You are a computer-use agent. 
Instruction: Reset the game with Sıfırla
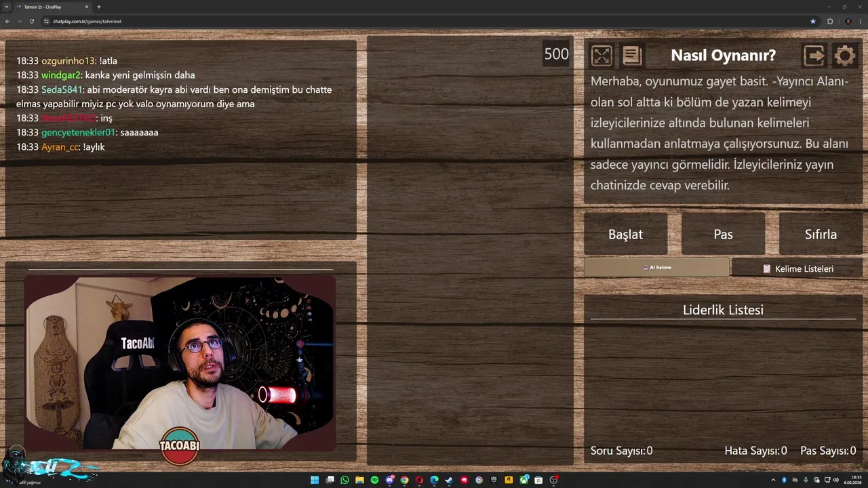coord(821,235)
